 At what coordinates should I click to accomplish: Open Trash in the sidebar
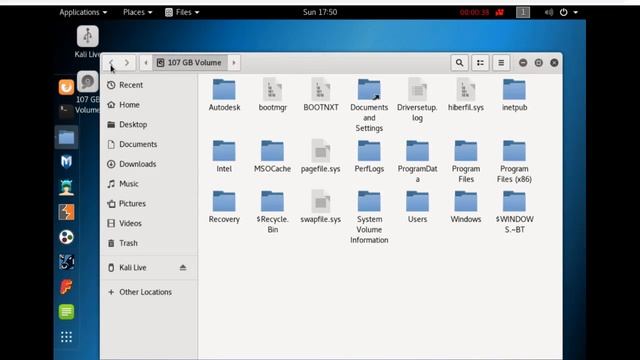[149, 243]
